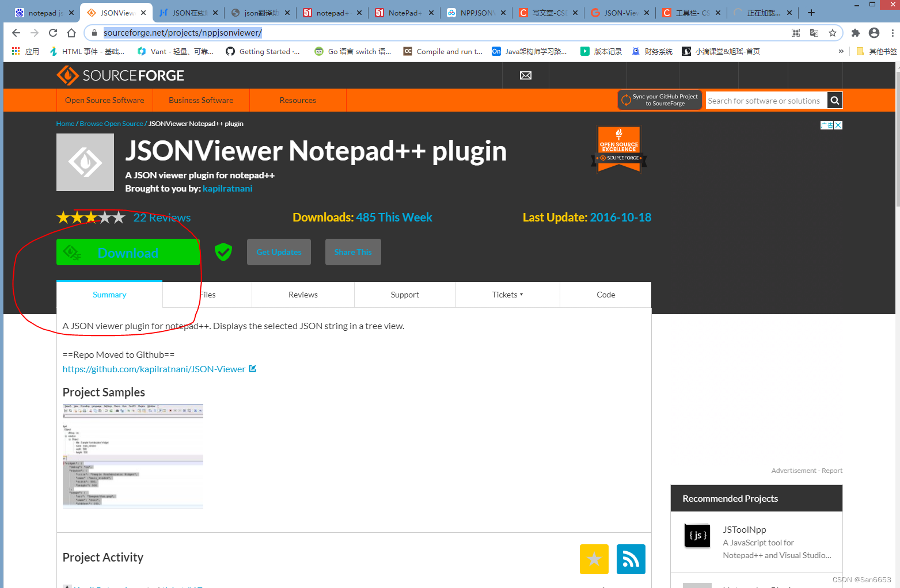Click the Home breadcrumb link
Image resolution: width=900 pixels, height=588 pixels.
coord(65,124)
